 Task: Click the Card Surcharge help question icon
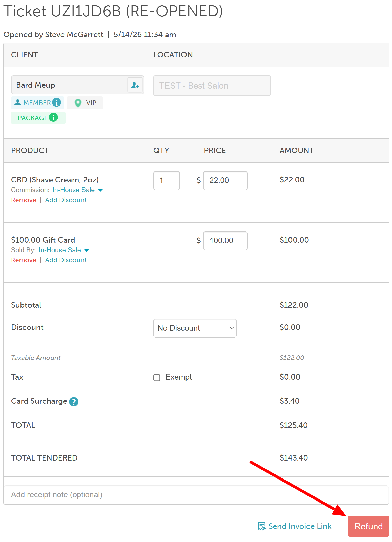pyautogui.click(x=74, y=402)
